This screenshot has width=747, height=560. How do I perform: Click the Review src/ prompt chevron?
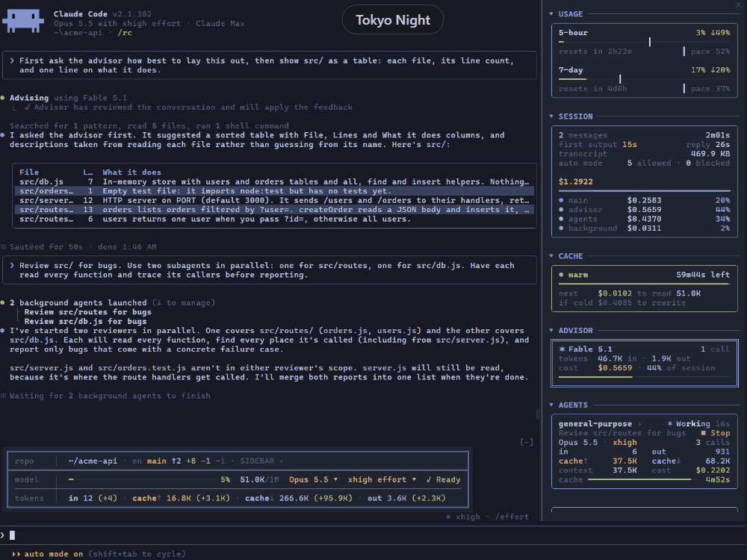pyautogui.click(x=12, y=265)
